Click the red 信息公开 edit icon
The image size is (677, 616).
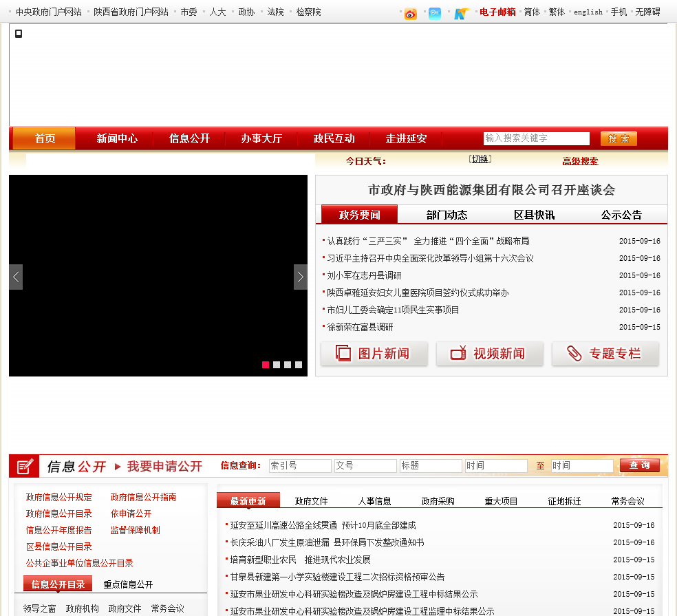(x=24, y=466)
